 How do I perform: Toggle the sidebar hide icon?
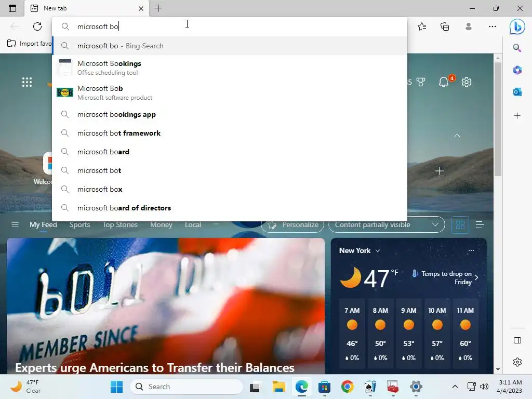(x=517, y=340)
